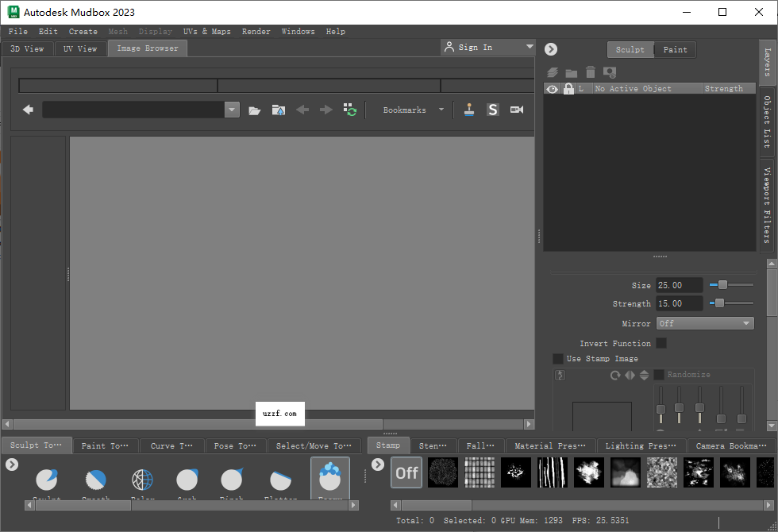
Task: Open the Mirror dropdown
Action: pos(705,323)
